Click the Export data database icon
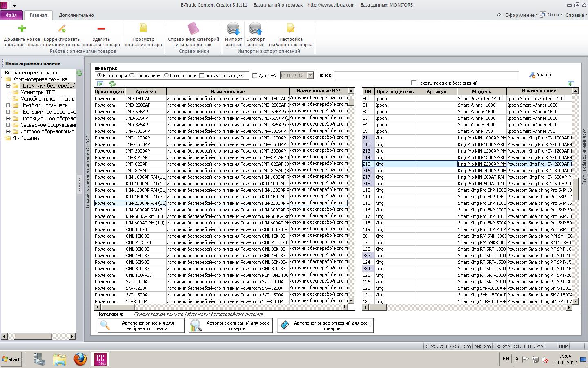Screen dimensions: 588x368 (256, 29)
